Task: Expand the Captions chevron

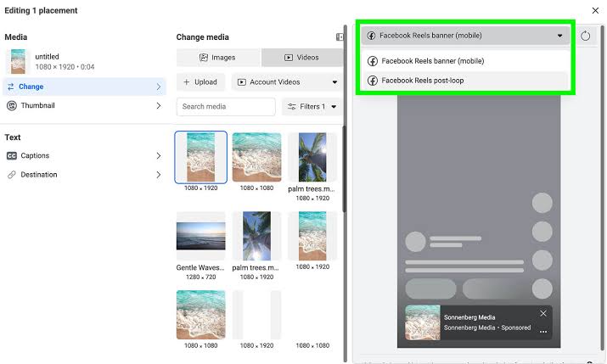Action: [x=159, y=155]
